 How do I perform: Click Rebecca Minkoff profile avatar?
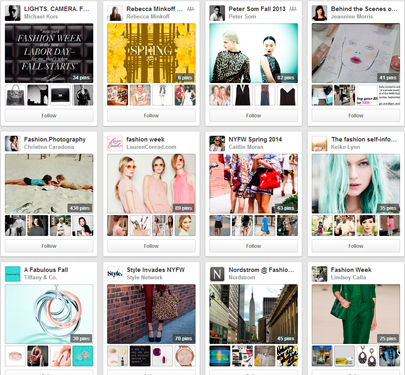pyautogui.click(x=115, y=13)
